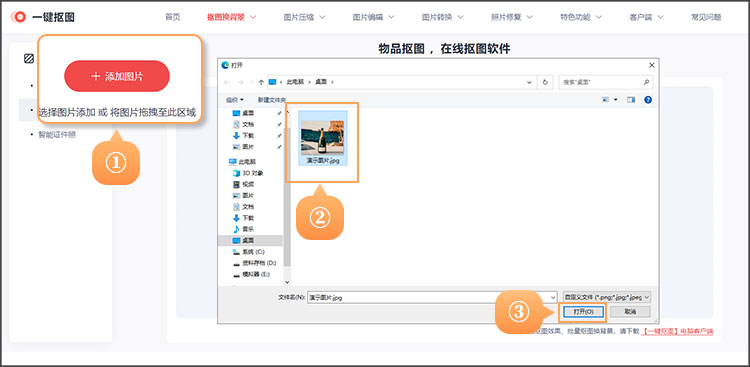The image size is (750, 367).
Task: Expand the 图片压缩 menu
Action: [304, 17]
